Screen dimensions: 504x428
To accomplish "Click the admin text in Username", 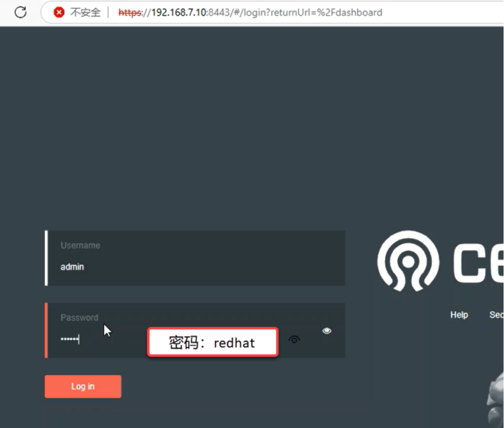I will pyautogui.click(x=72, y=267).
